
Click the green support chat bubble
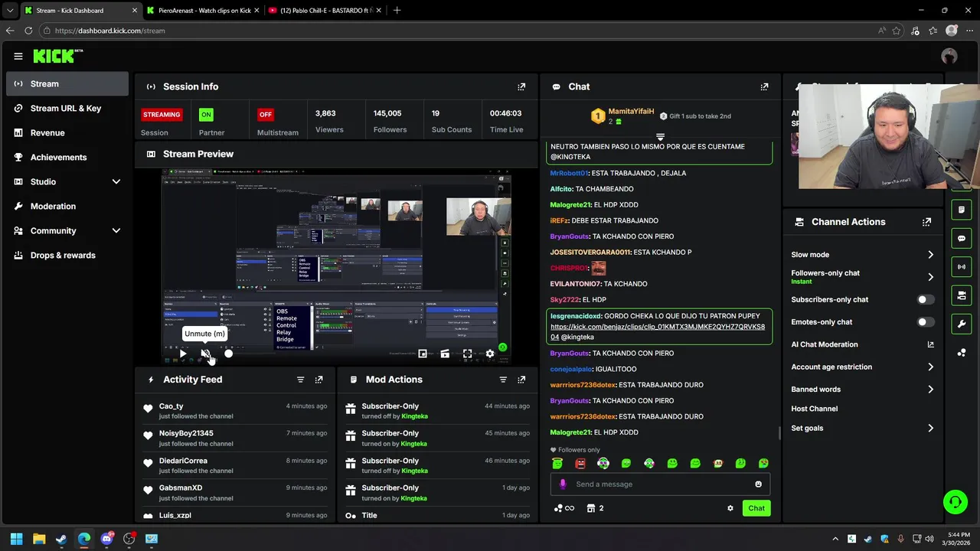click(955, 502)
